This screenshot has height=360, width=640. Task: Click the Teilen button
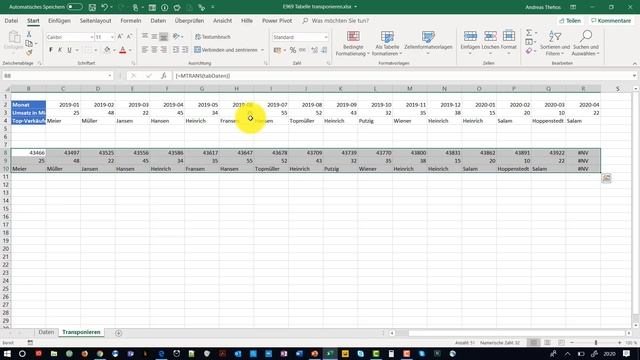570,20
